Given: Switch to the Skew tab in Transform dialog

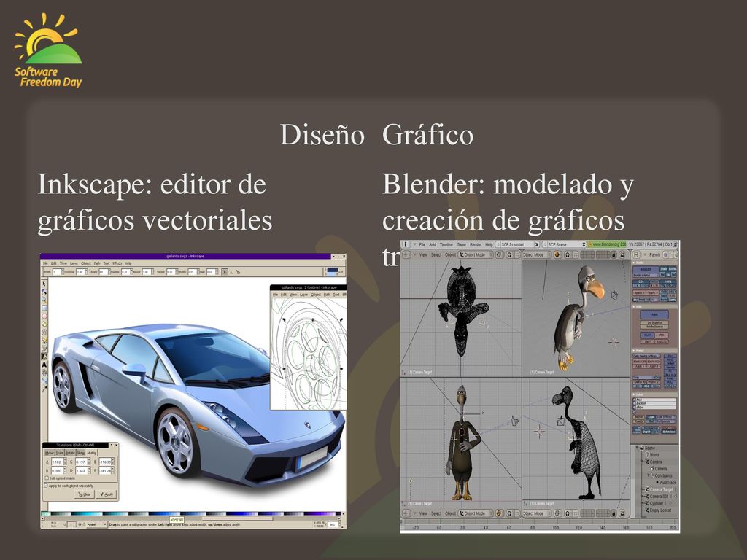Looking at the screenshot, I should pos(81,453).
